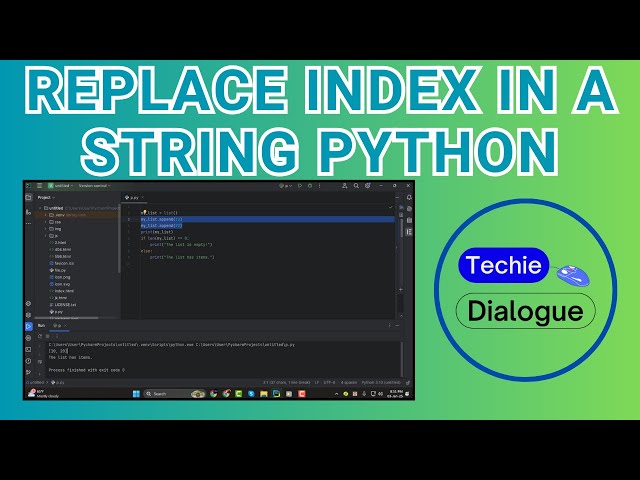The width and height of the screenshot is (640, 480).
Task: Open the Code With Me user icon
Action: coord(344,186)
